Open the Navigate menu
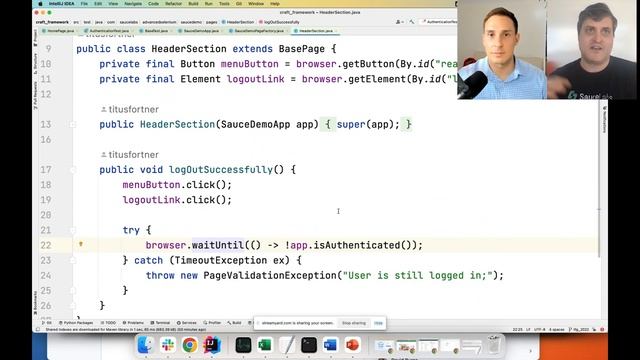The image size is (640, 360). tap(133, 4)
